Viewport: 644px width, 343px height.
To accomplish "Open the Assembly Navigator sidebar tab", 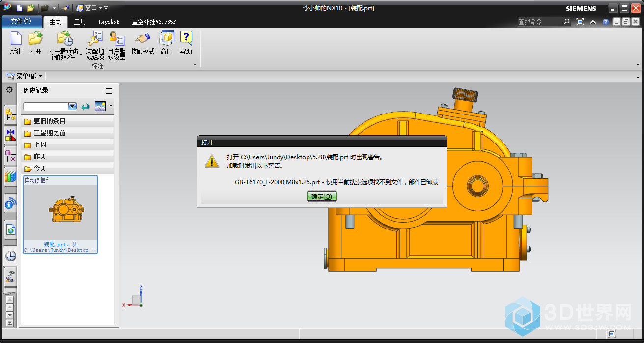I will pyautogui.click(x=10, y=115).
